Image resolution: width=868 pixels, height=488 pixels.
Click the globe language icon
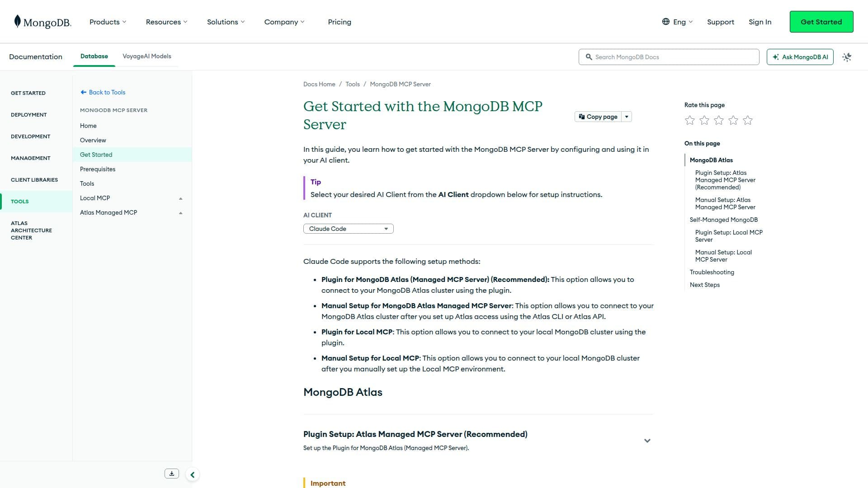tap(666, 22)
